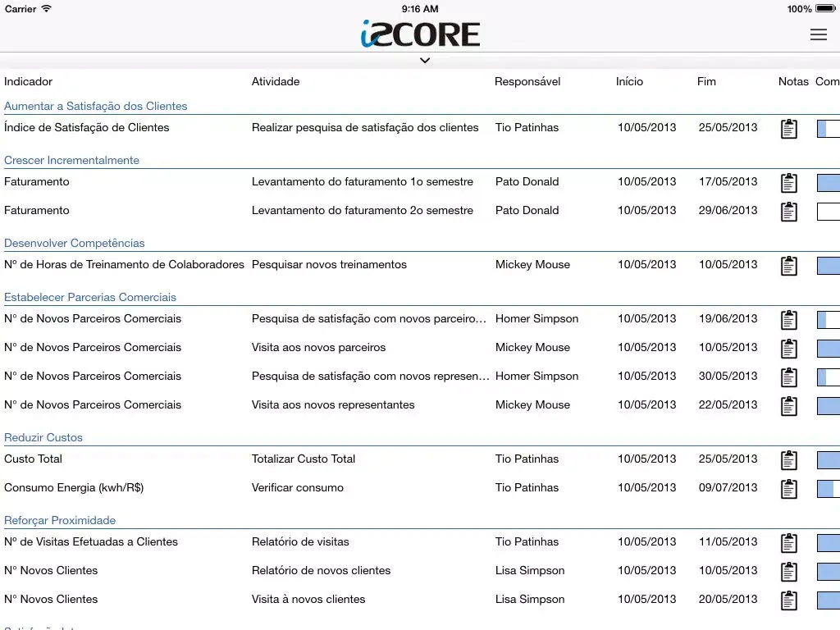Screen dimensions: 840x630
Task: Tap the battery indicator in status bar
Action: [x=825, y=8]
